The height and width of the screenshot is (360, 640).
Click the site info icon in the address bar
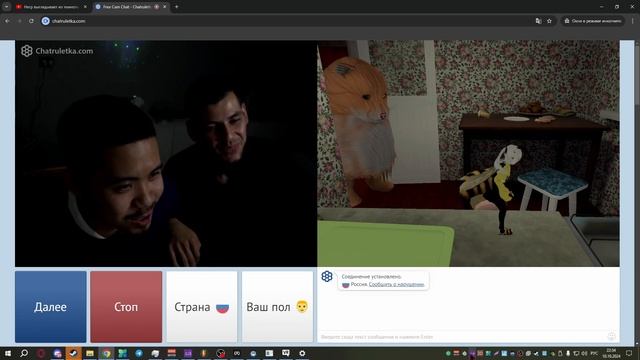pos(45,21)
